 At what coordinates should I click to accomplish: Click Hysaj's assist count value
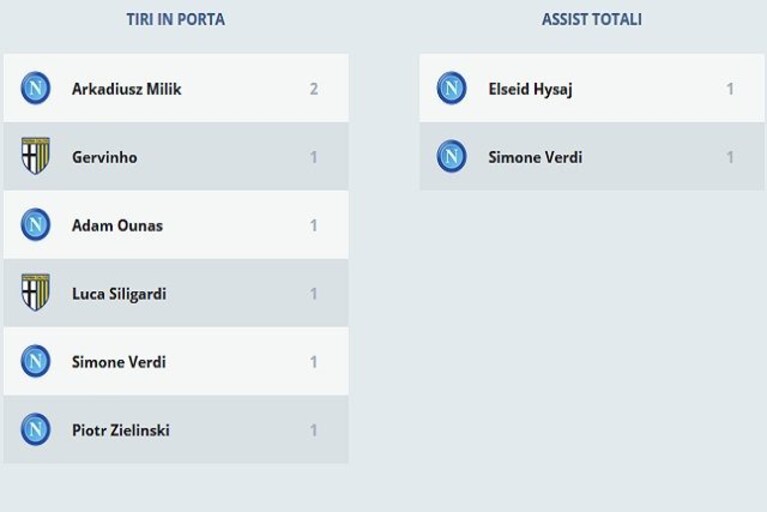tap(730, 89)
